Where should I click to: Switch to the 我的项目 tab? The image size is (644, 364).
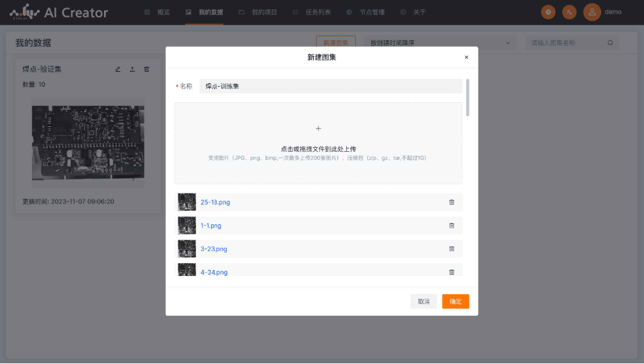[258, 12]
